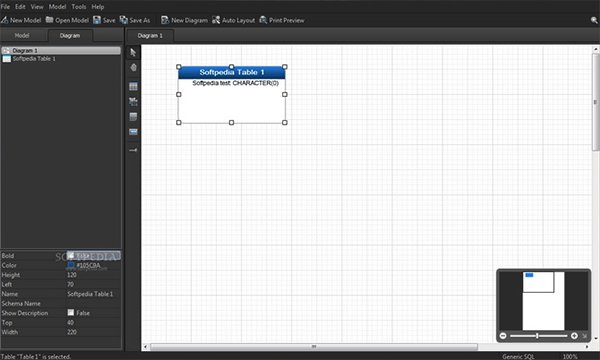Click the blue Color property swatch

[x=71, y=265]
